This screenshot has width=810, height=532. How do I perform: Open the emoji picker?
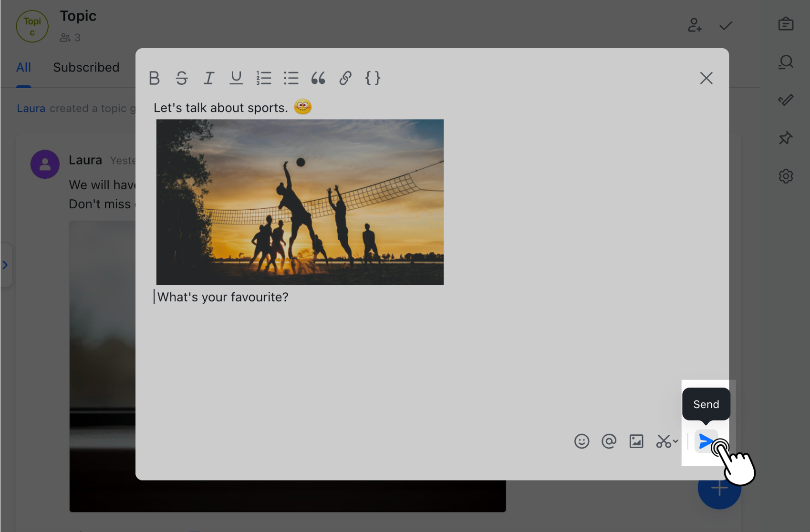[582, 441]
